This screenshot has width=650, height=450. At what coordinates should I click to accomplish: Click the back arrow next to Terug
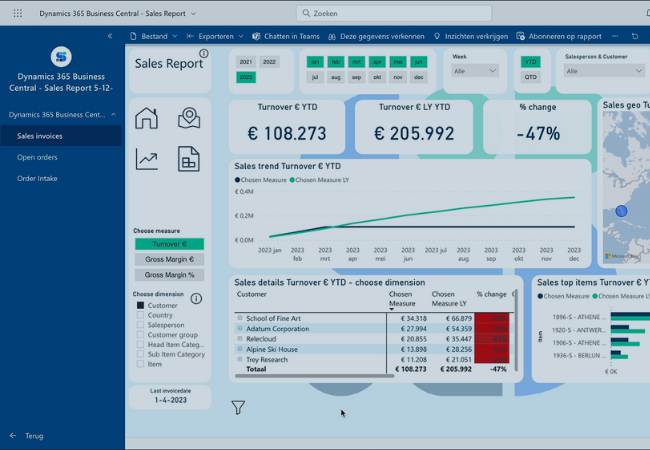(x=13, y=435)
